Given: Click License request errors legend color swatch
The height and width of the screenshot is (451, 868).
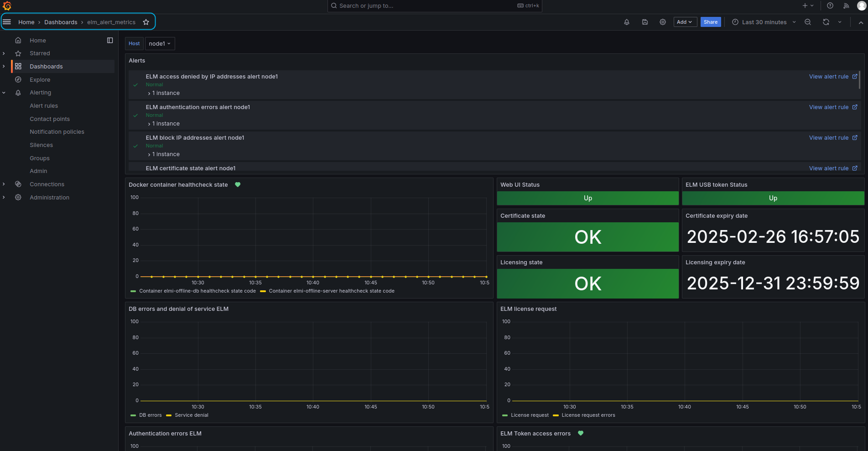Looking at the screenshot, I should pyautogui.click(x=556, y=415).
